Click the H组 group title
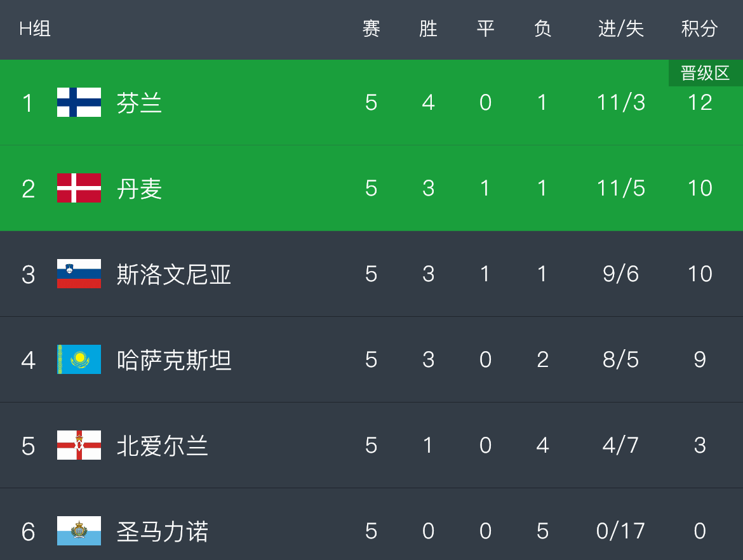 coord(35,29)
